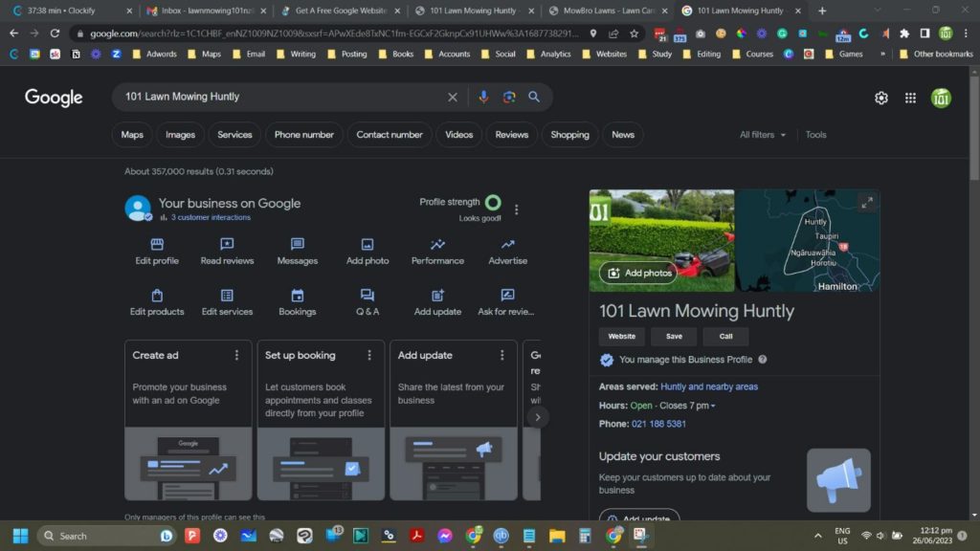The height and width of the screenshot is (551, 980).
Task: Open business profile more options menu
Action: (x=516, y=209)
